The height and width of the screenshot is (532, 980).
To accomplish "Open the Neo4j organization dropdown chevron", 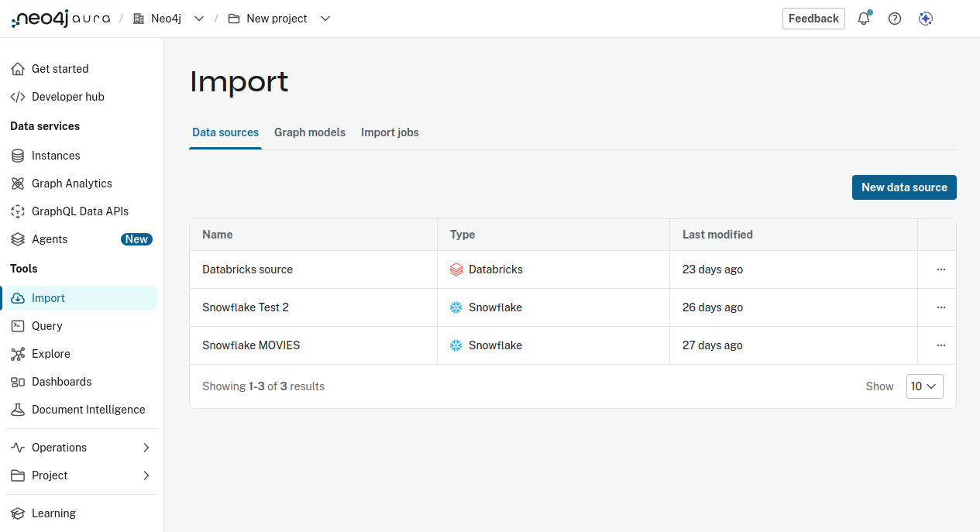I will (x=199, y=19).
